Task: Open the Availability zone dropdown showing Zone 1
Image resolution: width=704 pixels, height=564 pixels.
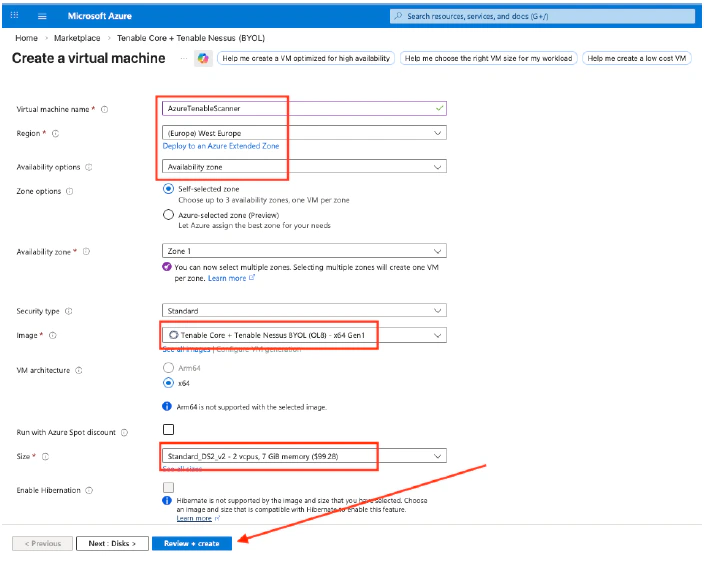Action: (x=304, y=251)
